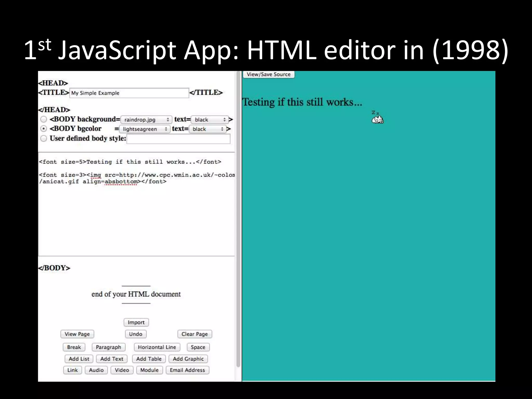Click the sleeping cat image in preview

coord(377,117)
